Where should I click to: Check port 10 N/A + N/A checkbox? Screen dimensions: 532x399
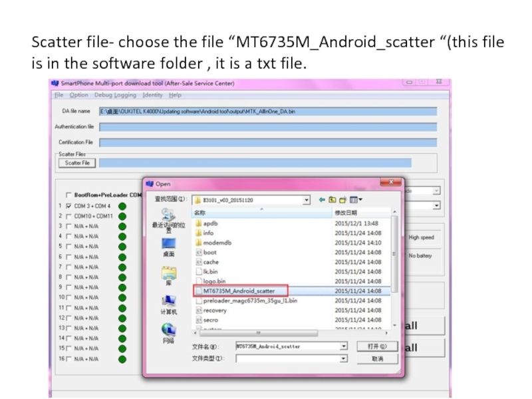click(68, 297)
